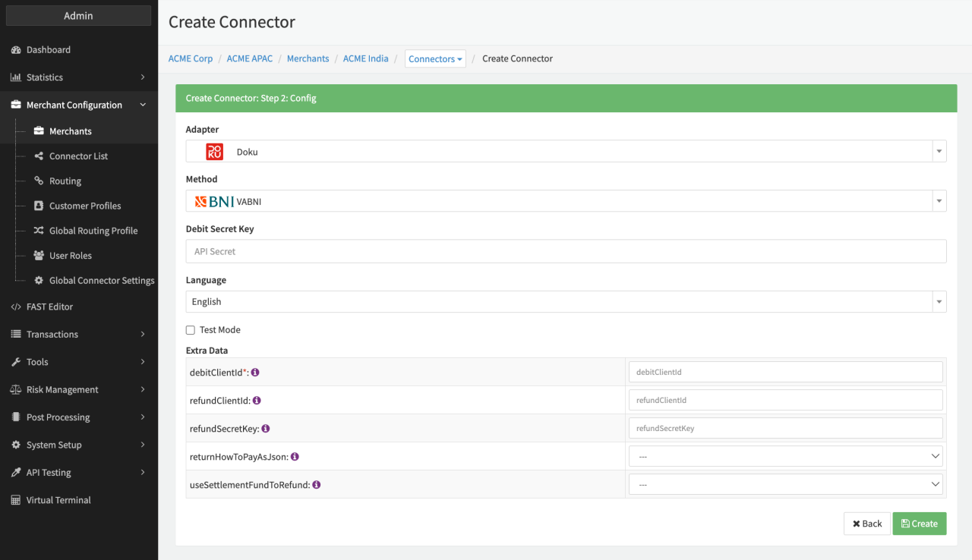Open the returnHowToPayAsJson select box
This screenshot has width=972, height=560.
tap(785, 457)
